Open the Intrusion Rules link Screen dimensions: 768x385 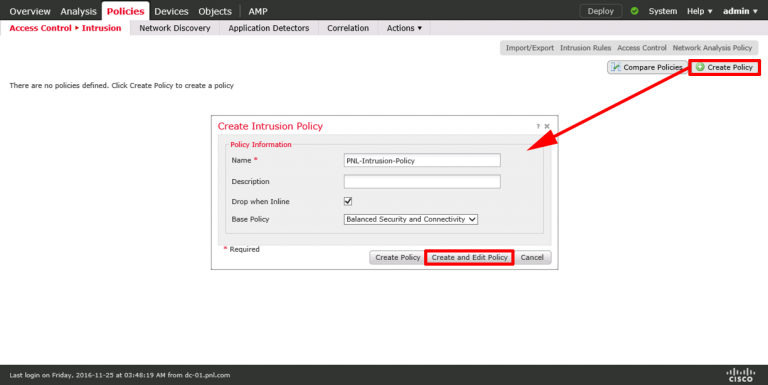[x=585, y=48]
